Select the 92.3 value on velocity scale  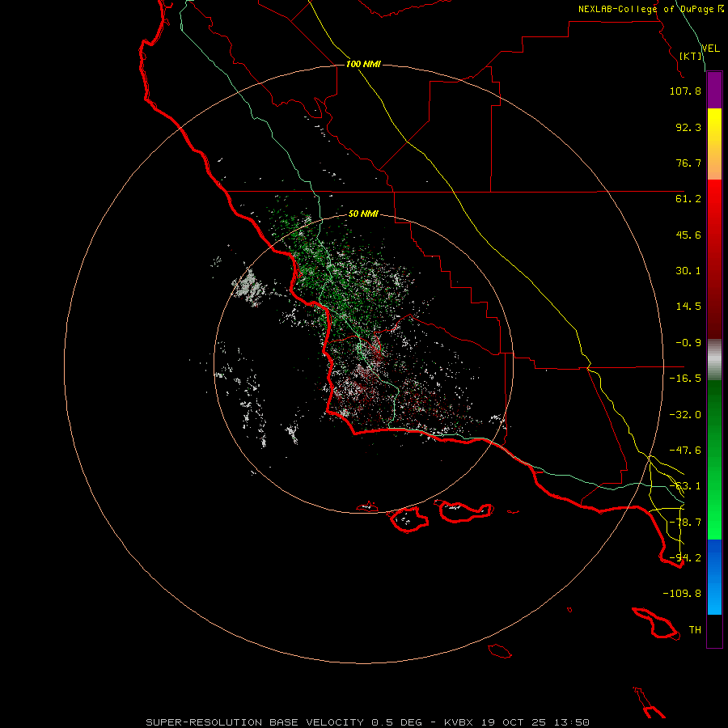[x=688, y=127]
